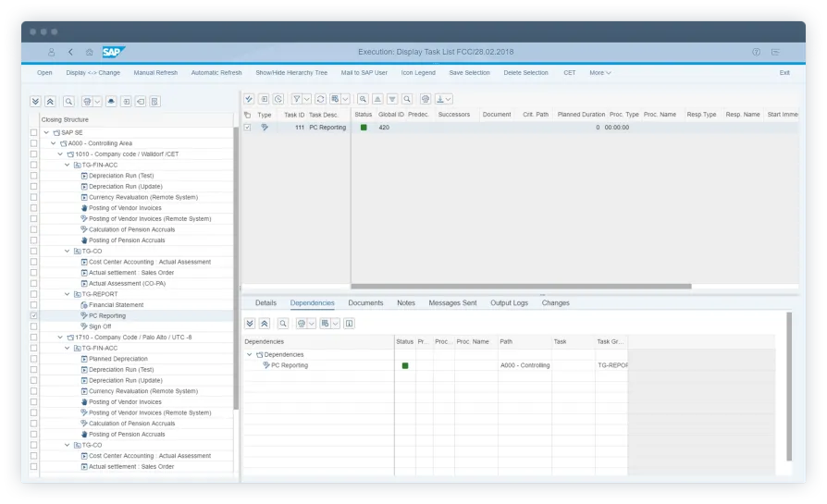
Task: Open the More dropdown menu
Action: pos(599,72)
